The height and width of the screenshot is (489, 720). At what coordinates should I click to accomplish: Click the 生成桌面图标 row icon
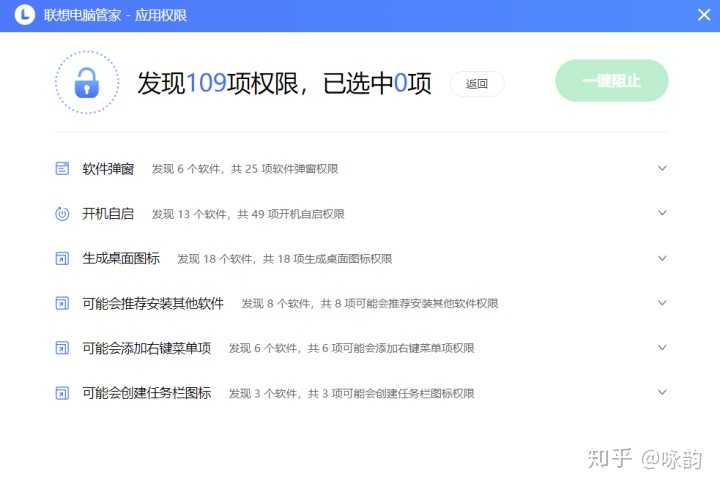(x=62, y=259)
